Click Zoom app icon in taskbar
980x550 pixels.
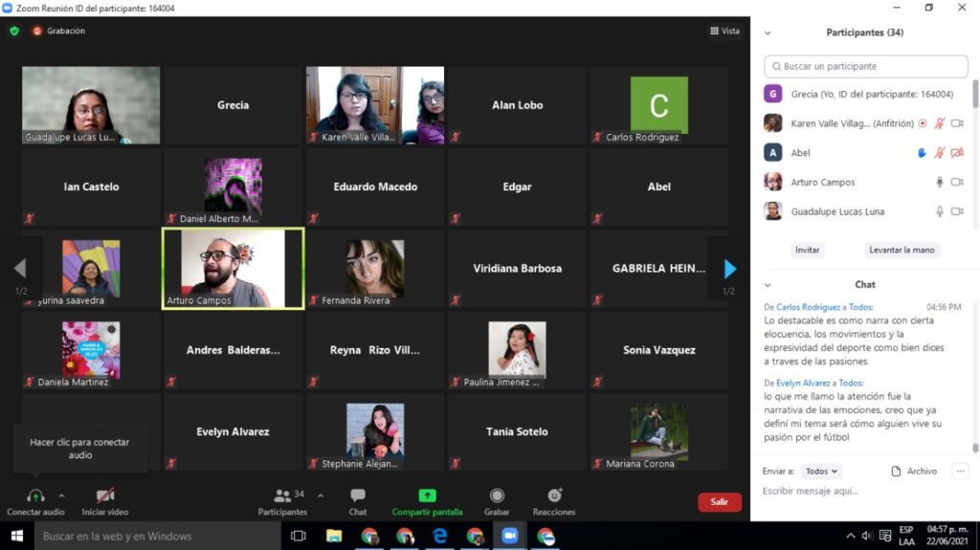[x=510, y=537]
